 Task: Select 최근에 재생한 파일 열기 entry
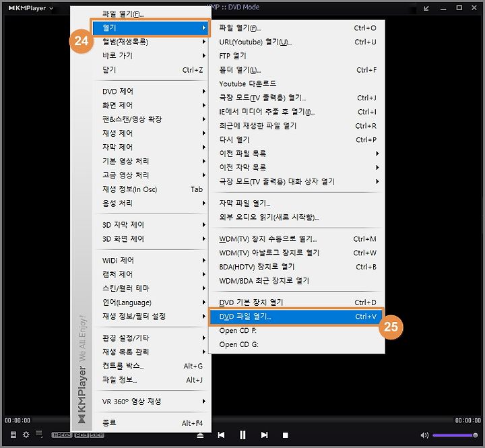point(298,125)
